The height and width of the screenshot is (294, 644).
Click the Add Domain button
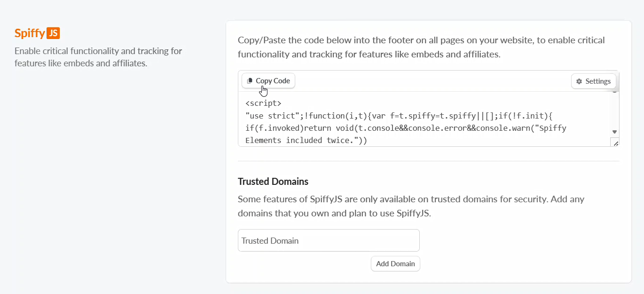tap(395, 263)
